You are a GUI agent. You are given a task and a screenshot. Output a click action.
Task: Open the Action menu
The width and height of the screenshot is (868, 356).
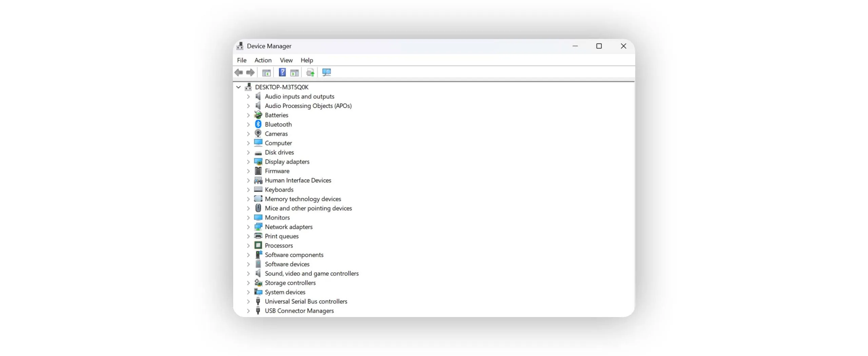point(263,60)
